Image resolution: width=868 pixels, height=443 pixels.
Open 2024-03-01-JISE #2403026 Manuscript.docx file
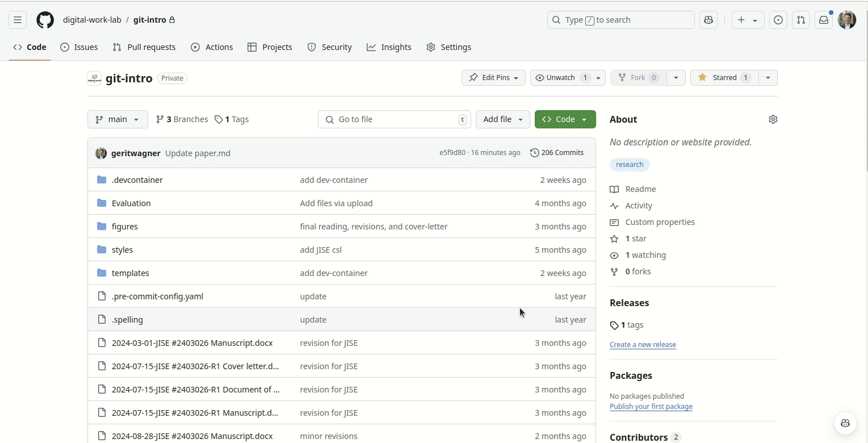coord(192,343)
